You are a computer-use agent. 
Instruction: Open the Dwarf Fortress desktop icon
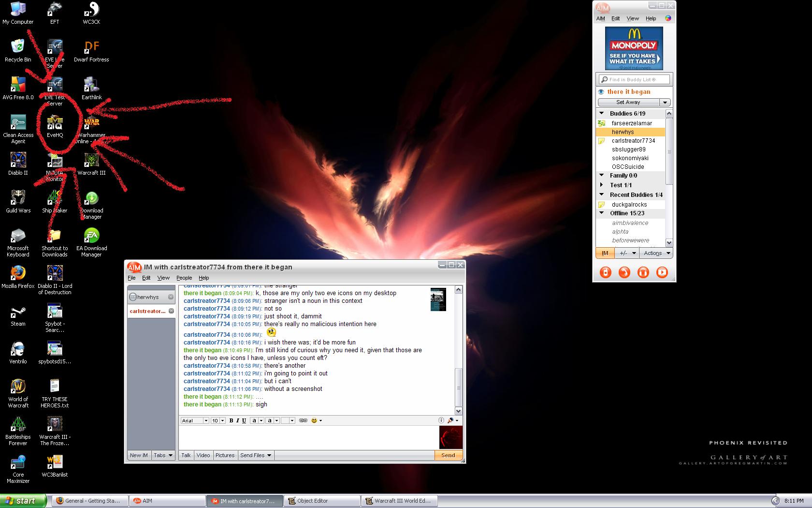(x=91, y=51)
